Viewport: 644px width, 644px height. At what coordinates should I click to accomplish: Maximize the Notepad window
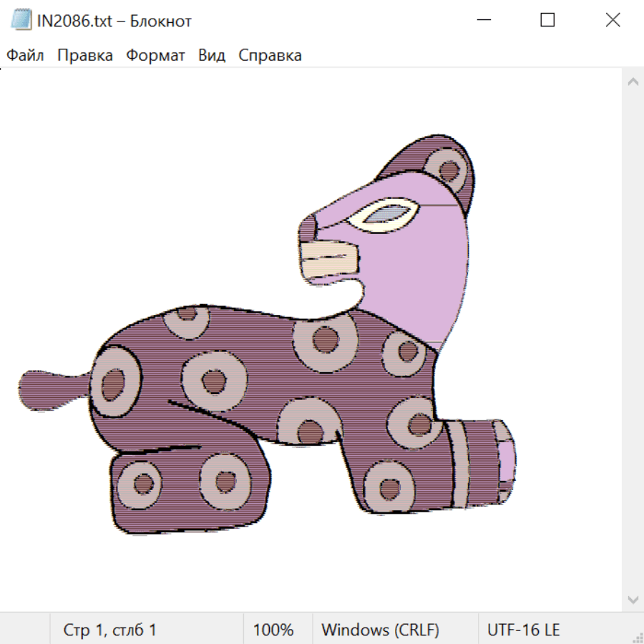click(547, 20)
